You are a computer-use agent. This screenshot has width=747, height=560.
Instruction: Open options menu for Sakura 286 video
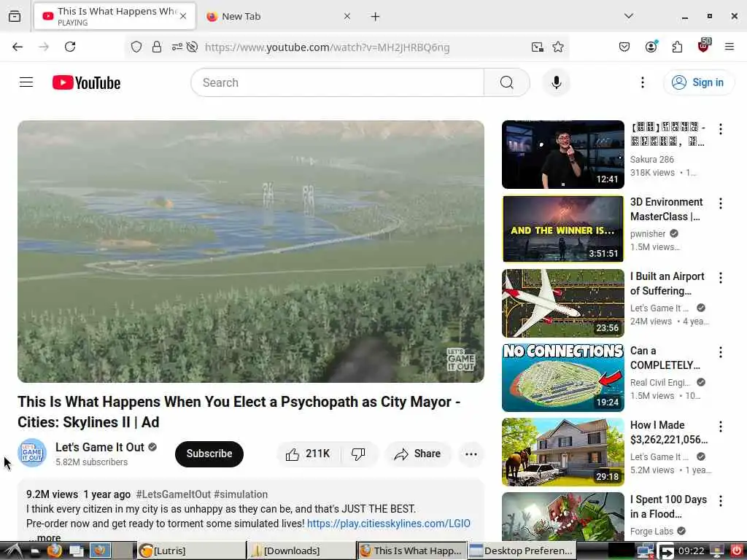[x=720, y=129]
